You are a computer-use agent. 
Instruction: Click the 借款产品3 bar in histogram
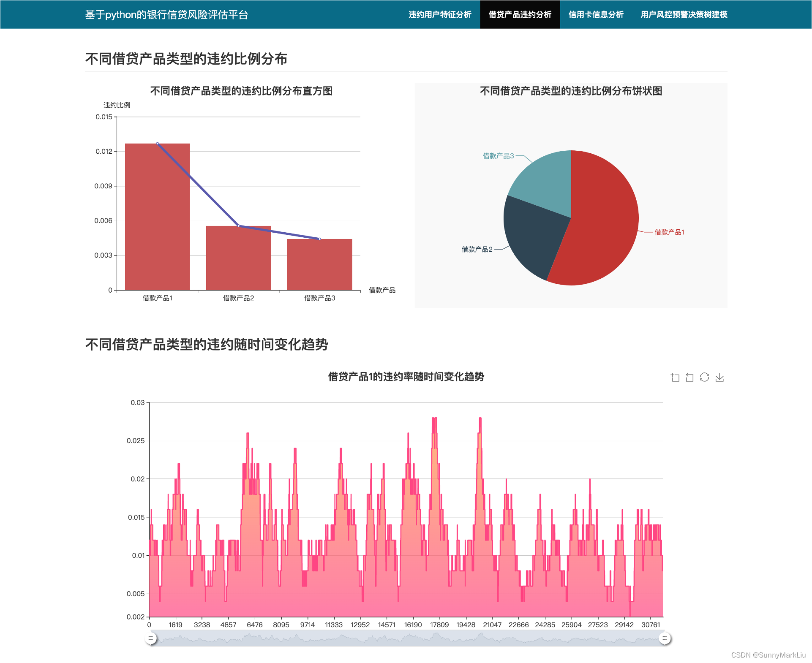[x=319, y=265]
